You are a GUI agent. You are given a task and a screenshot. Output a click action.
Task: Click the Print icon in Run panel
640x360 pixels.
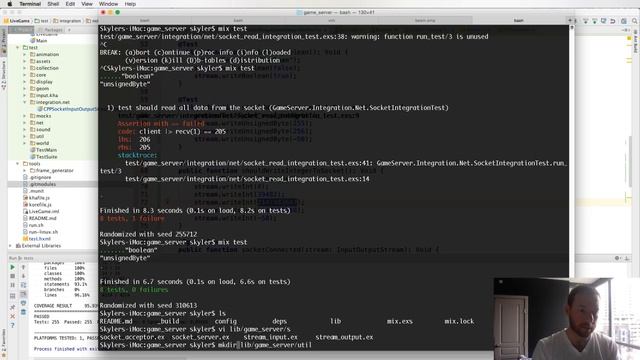23,303
